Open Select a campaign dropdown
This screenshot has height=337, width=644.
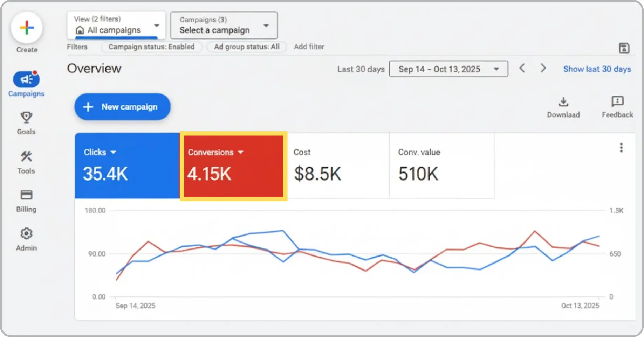224,25
